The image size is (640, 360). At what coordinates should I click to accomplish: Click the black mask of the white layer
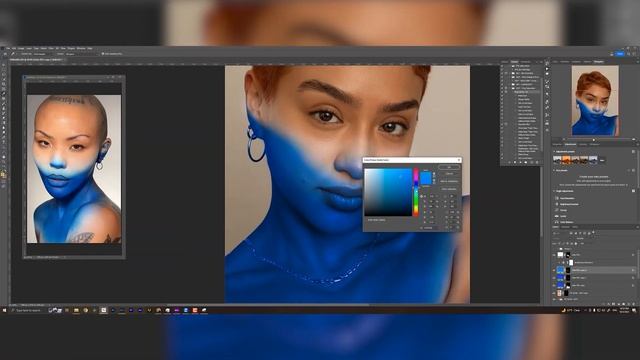tap(568, 255)
